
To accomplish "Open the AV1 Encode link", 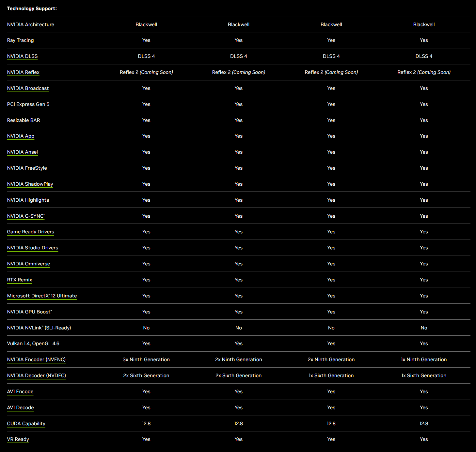I will click(x=20, y=392).
